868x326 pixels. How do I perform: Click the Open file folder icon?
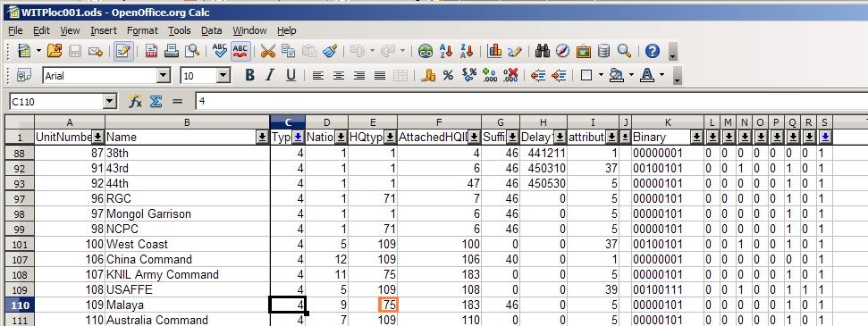(55, 52)
